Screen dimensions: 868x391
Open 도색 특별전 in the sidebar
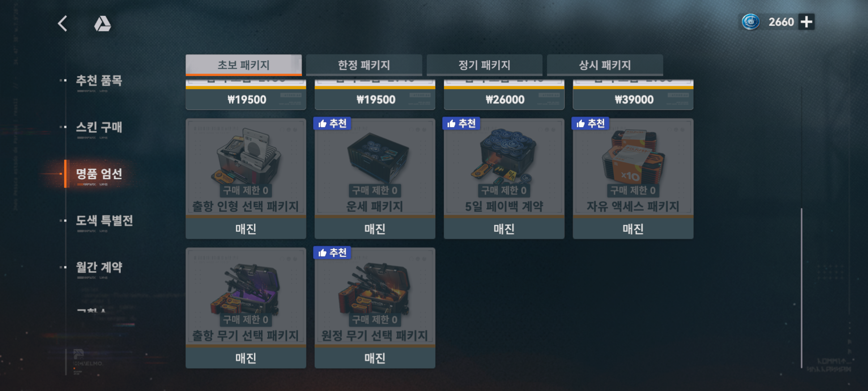coord(104,220)
